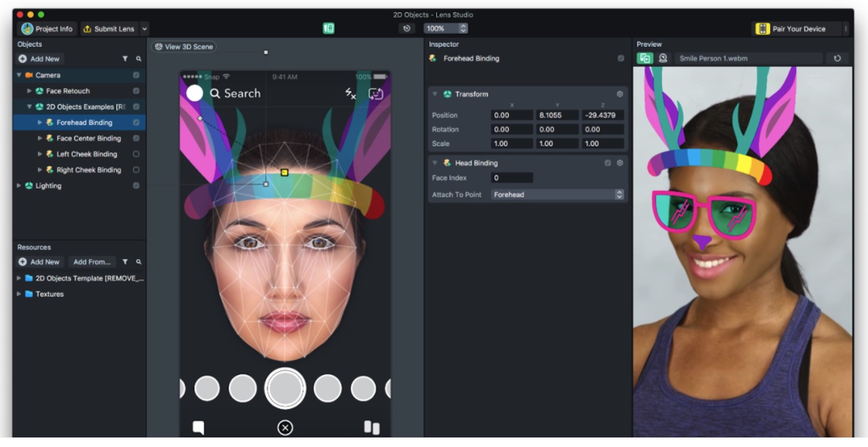Click Add From... in Resources panel
The image size is (868, 447).
point(92,262)
